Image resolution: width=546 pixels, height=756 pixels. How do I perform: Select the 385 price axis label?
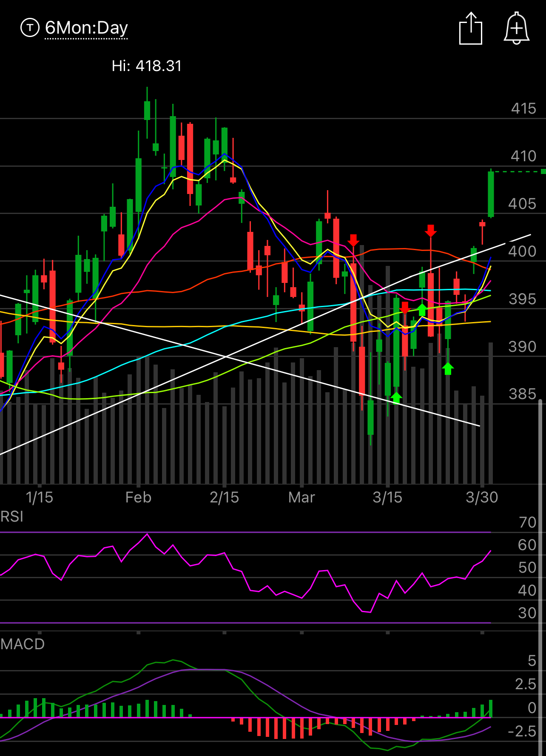tap(523, 394)
